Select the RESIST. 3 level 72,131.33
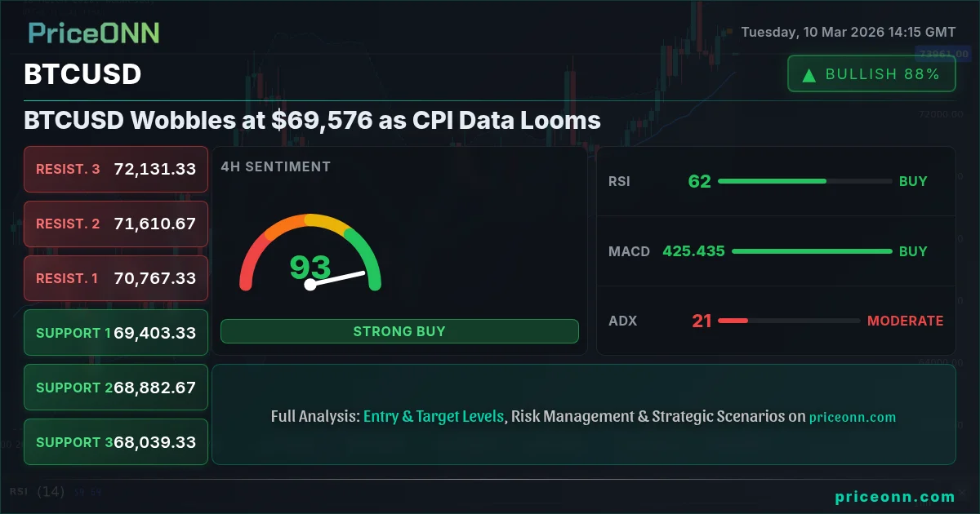980x514 pixels. pos(116,169)
